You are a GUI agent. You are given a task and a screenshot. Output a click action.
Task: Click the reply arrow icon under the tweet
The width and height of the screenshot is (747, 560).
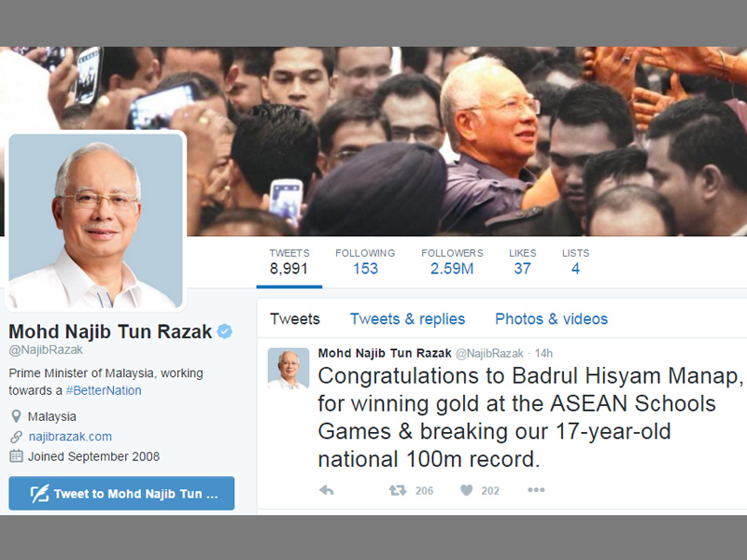pyautogui.click(x=326, y=490)
